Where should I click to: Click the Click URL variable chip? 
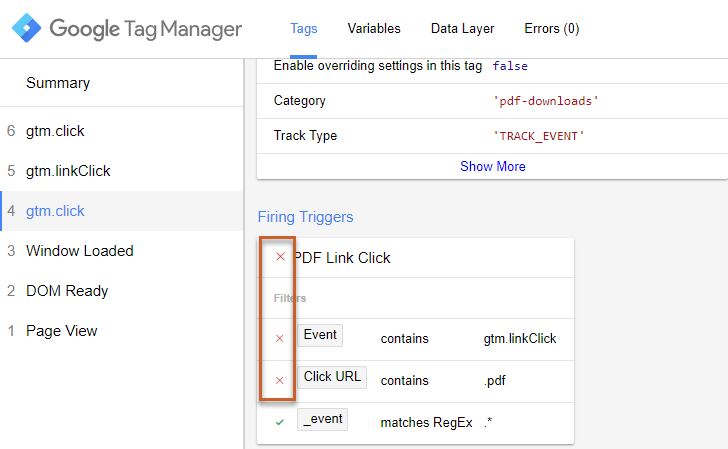332,377
